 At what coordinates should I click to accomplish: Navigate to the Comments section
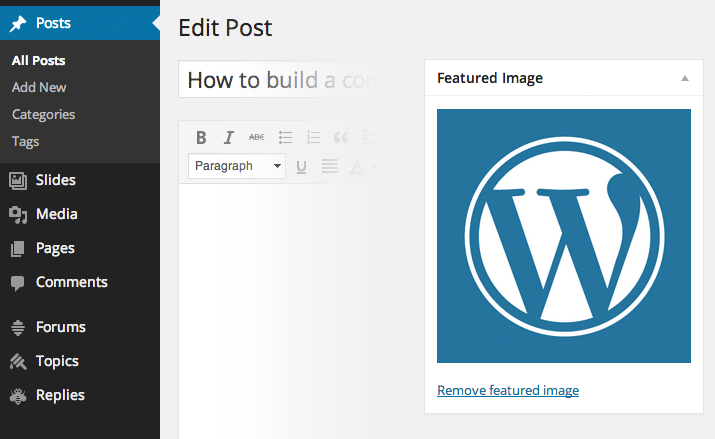71,282
